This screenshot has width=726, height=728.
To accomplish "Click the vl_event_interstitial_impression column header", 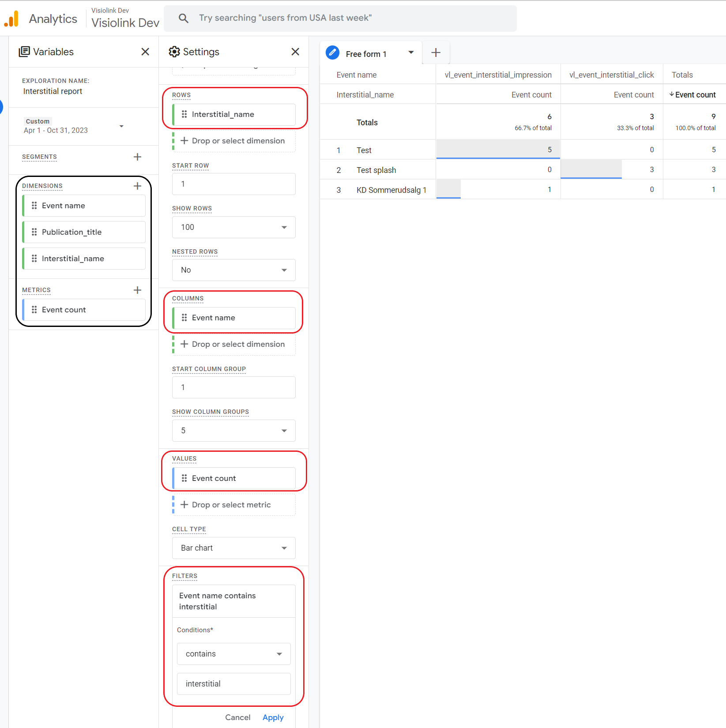I will coord(498,75).
